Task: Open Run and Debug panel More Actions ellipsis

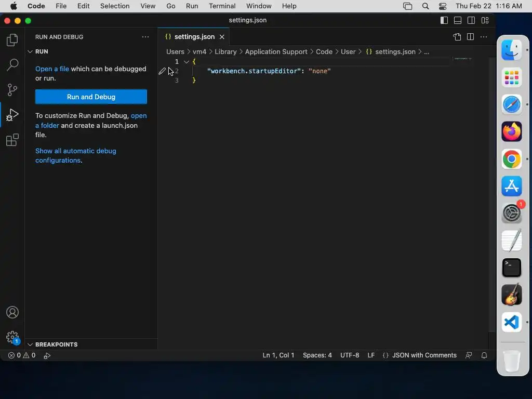Action: 145,37
